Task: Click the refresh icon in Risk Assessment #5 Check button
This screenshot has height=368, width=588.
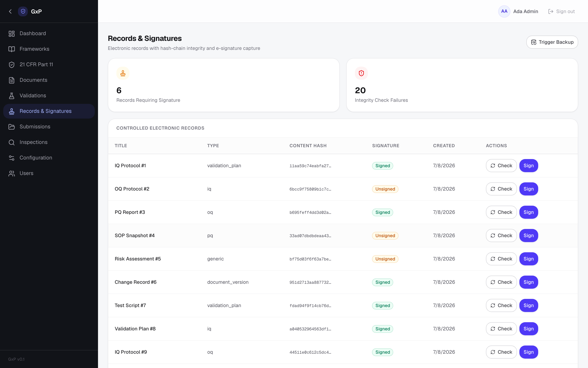Action: pyautogui.click(x=493, y=259)
